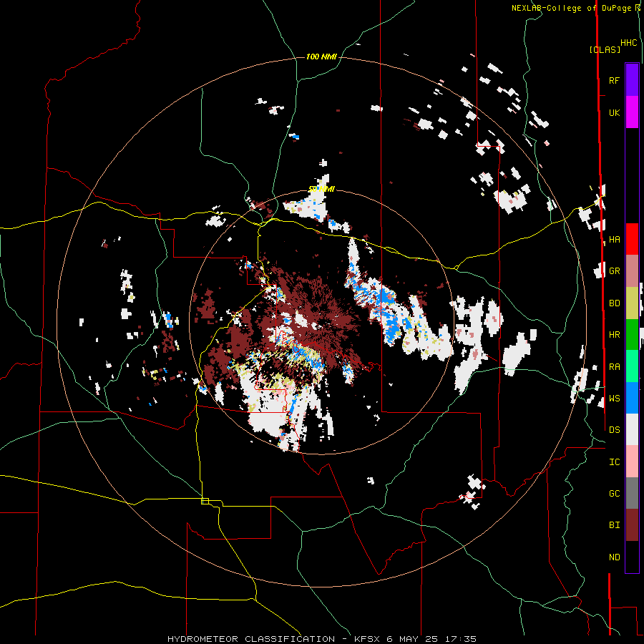
Task: Click the "DS" legend label
Action: 614,429
